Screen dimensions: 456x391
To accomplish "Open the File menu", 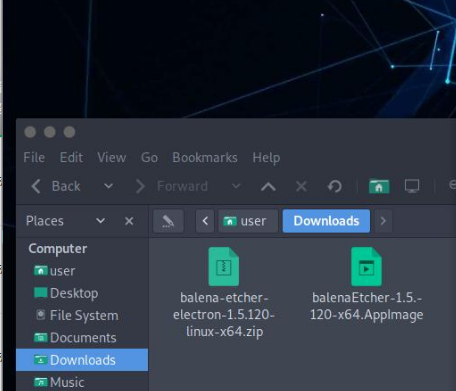I will point(34,157).
